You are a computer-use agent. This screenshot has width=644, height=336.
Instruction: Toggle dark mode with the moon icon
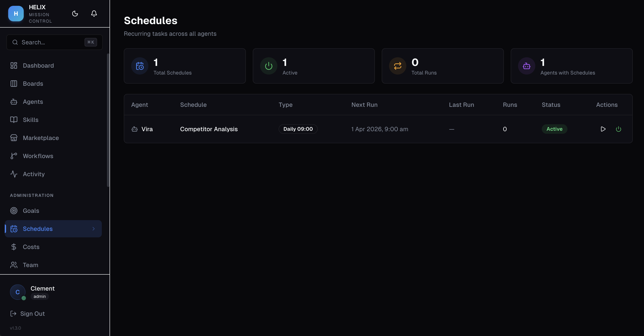[x=75, y=14]
